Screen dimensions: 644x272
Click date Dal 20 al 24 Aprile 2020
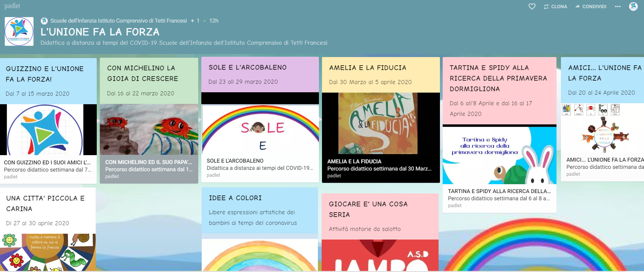tap(602, 93)
